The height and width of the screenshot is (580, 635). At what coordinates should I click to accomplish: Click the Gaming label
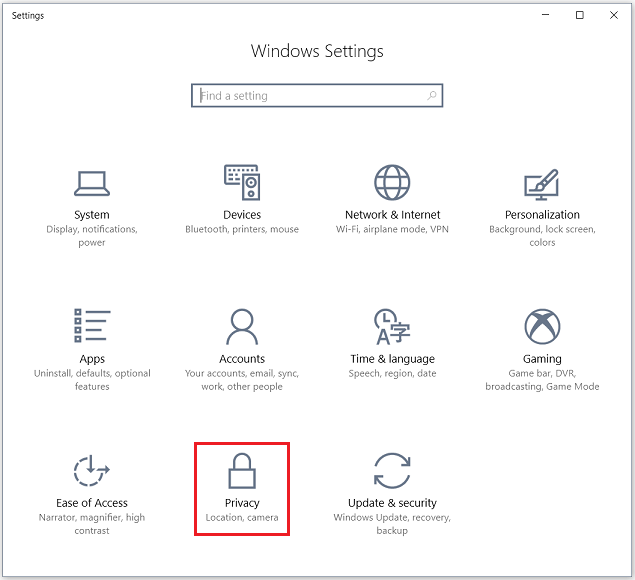pyautogui.click(x=542, y=359)
